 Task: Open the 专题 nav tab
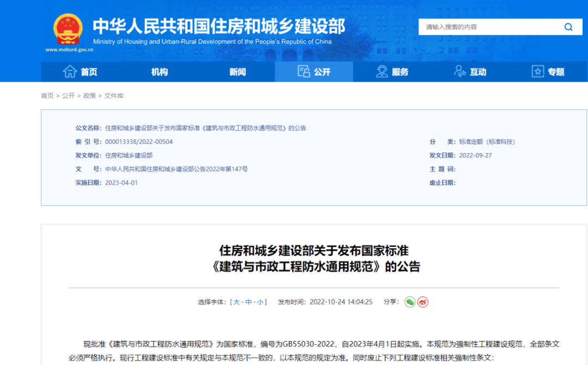pos(548,72)
